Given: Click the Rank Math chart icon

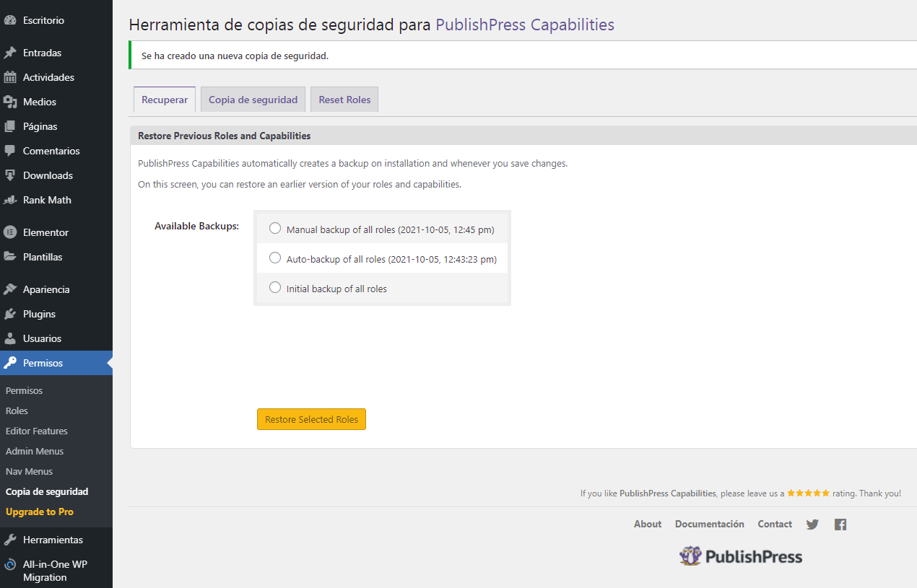Looking at the screenshot, I should click(x=10, y=200).
